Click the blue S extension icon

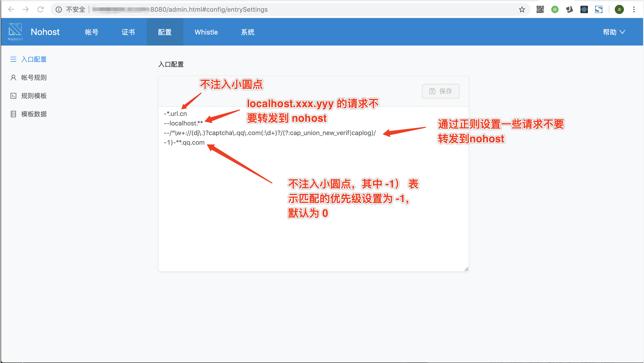coord(599,9)
